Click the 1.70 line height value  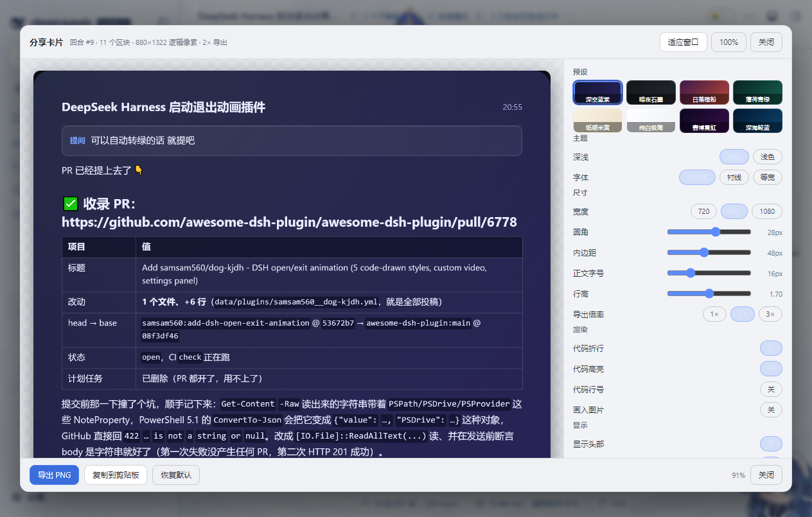click(776, 294)
